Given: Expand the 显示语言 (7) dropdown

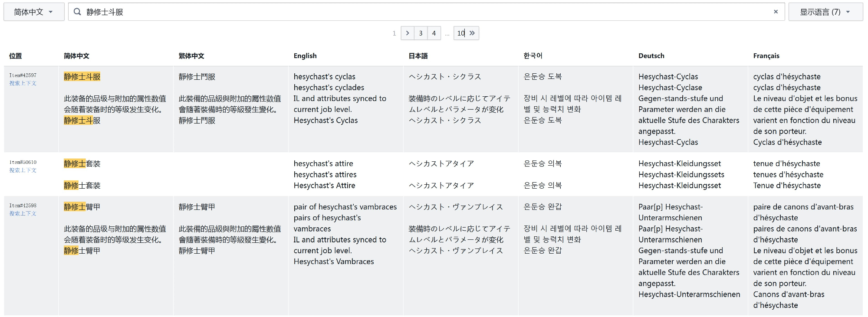Looking at the screenshot, I should [x=825, y=12].
